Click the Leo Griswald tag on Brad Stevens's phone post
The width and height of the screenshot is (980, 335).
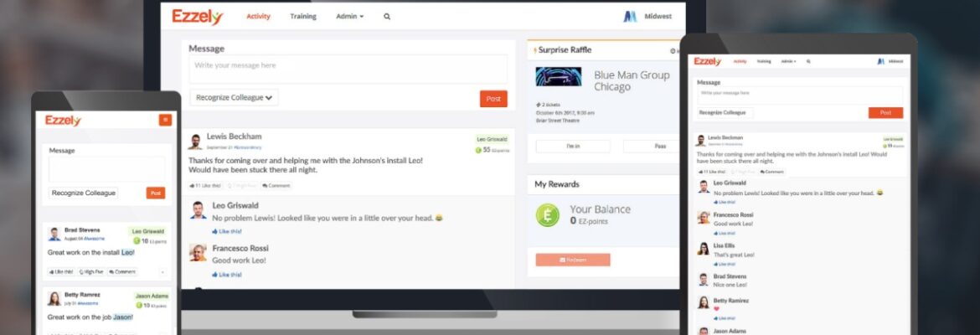pos(148,231)
